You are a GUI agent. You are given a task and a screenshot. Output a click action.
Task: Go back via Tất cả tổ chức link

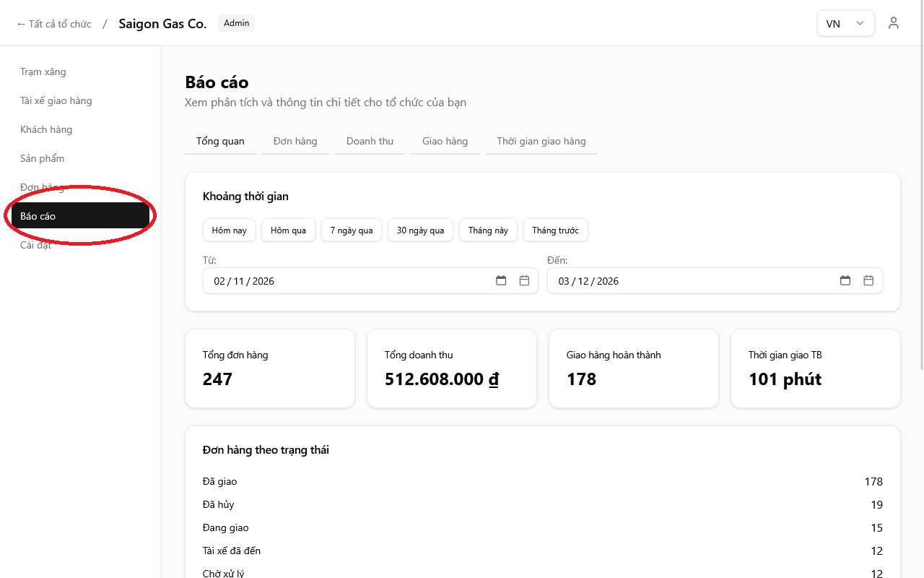pos(54,24)
